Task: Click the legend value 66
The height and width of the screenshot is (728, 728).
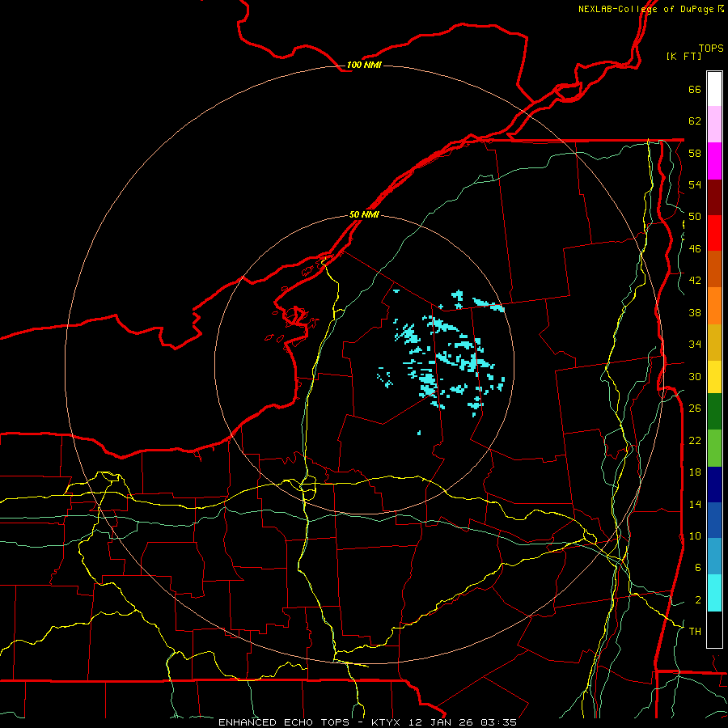Action: click(x=695, y=89)
